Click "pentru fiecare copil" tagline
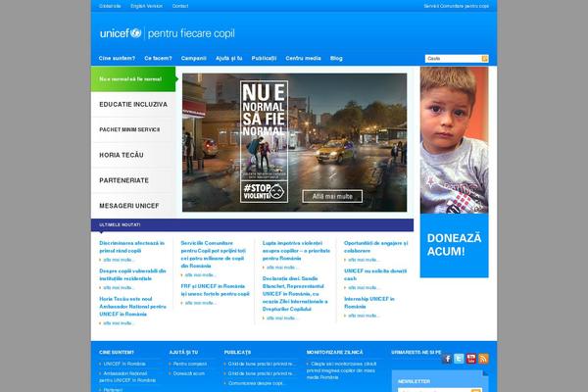 point(191,33)
